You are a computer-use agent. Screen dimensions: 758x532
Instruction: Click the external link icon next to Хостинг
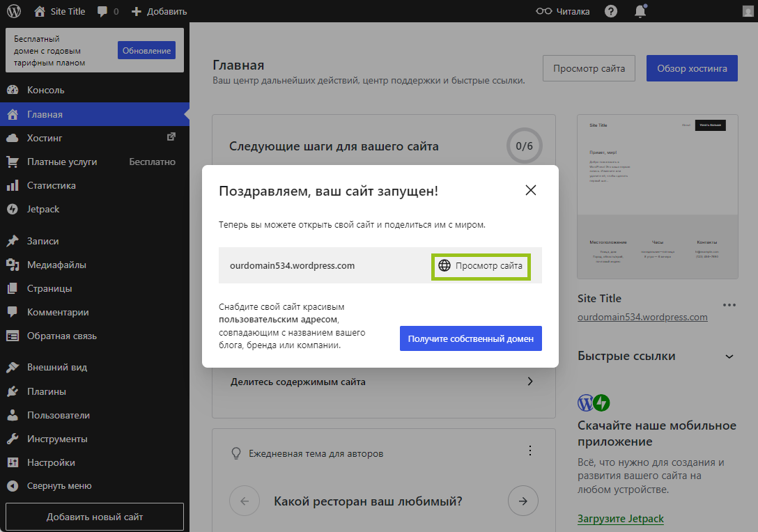coord(171,137)
